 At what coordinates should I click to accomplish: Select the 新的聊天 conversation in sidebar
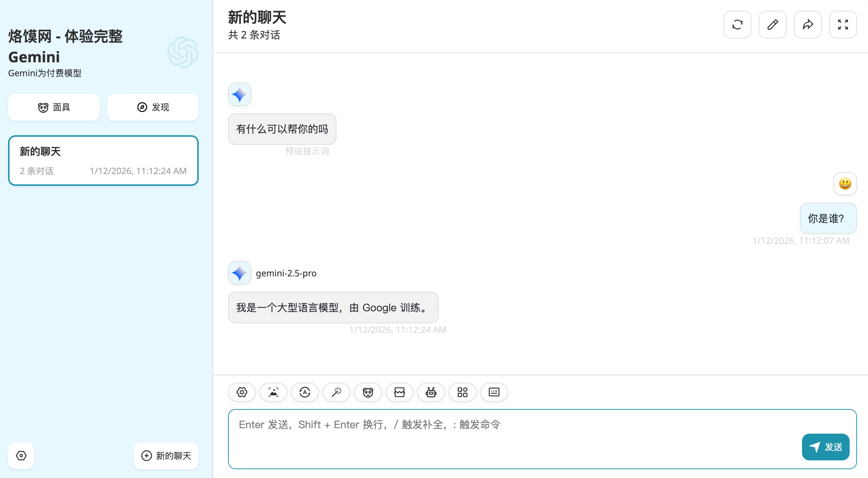pos(103,161)
